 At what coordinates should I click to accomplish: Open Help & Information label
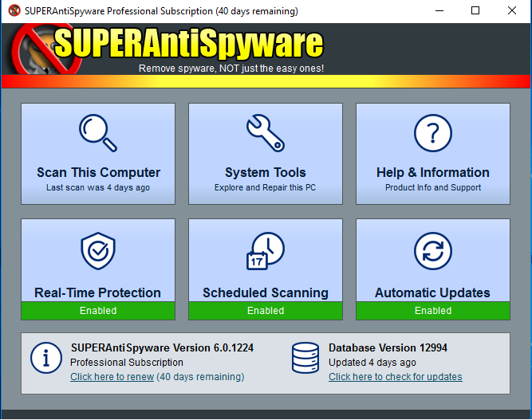coord(433,172)
